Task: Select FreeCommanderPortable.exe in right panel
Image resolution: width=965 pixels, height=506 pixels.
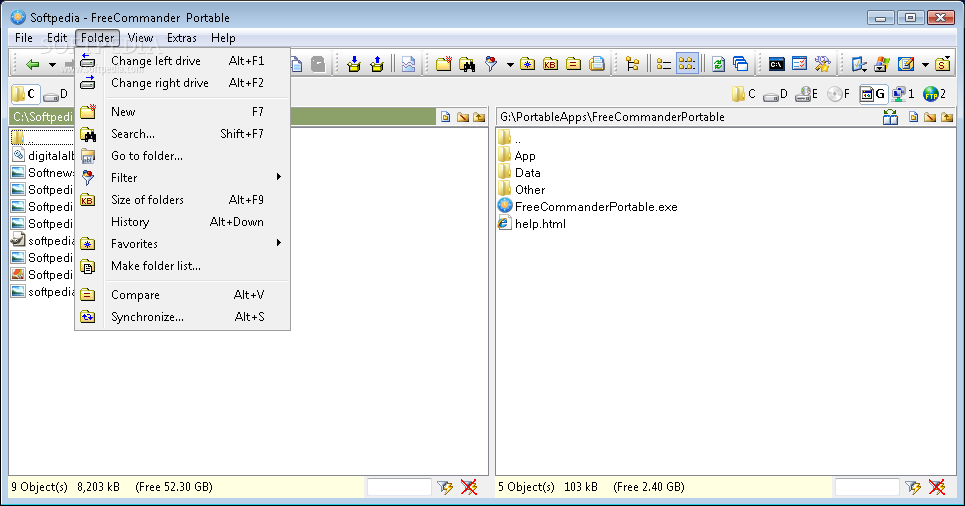Action: [x=588, y=207]
